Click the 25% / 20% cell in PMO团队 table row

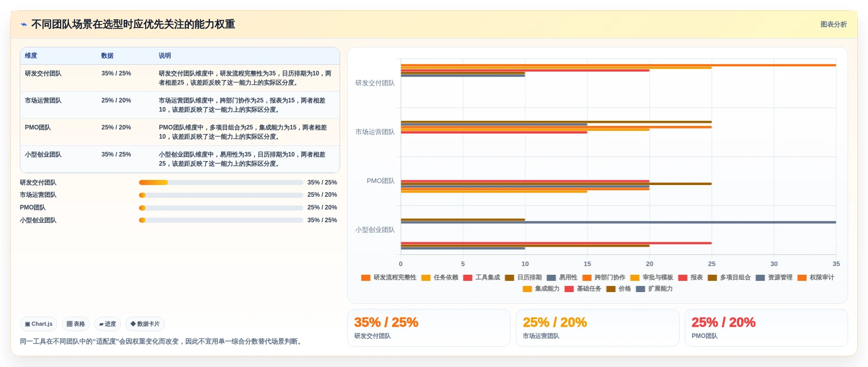point(116,127)
